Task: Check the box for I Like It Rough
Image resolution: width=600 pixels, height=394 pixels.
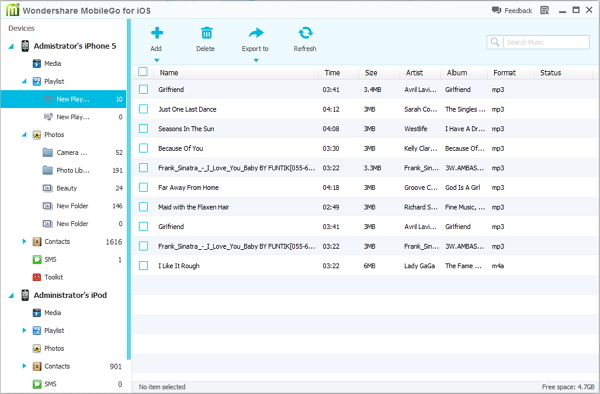Action: coord(143,265)
